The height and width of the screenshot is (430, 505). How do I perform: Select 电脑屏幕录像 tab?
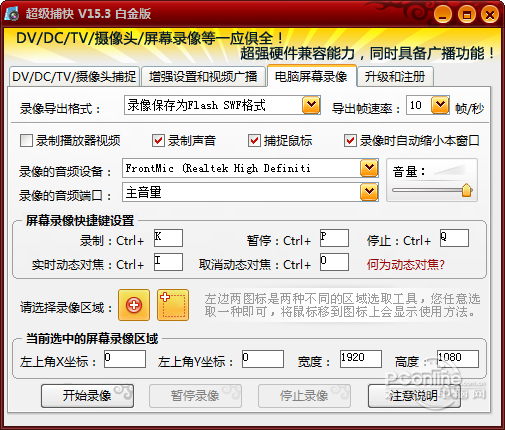coord(311,76)
